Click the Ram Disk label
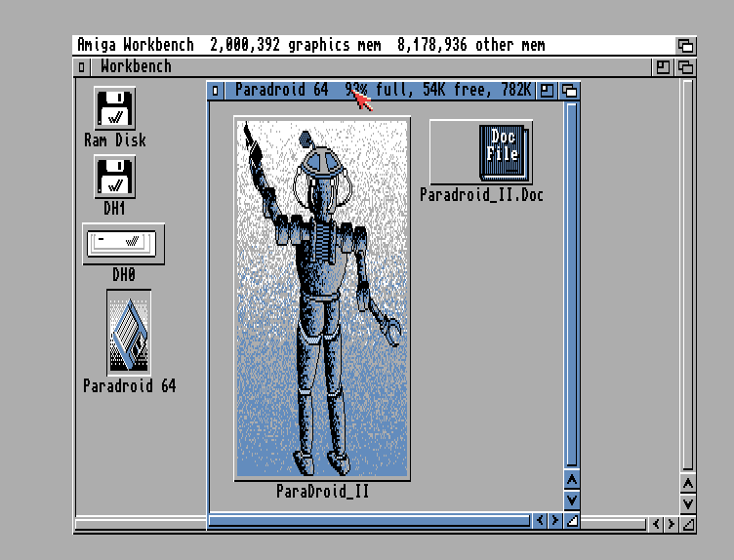 coord(115,140)
